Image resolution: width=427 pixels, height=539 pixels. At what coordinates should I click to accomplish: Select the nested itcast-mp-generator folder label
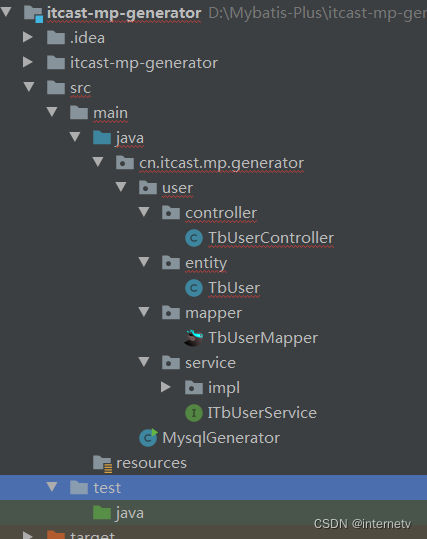coord(144,63)
